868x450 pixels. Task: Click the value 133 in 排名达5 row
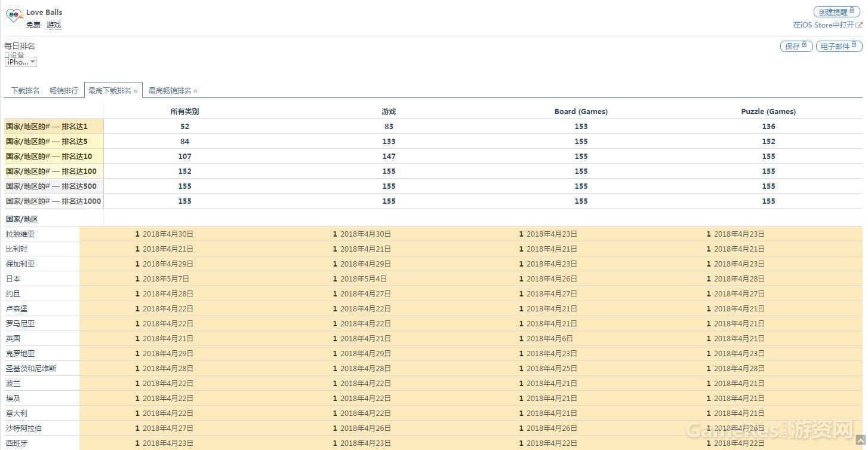(x=389, y=142)
